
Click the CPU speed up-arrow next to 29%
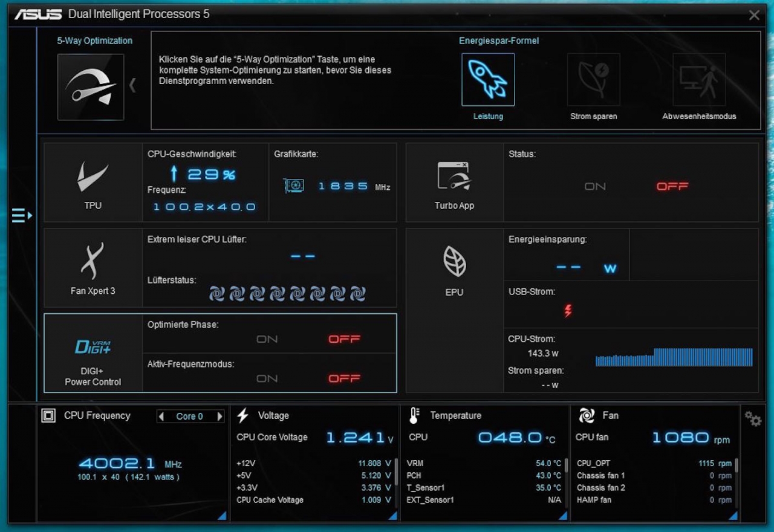click(x=174, y=175)
